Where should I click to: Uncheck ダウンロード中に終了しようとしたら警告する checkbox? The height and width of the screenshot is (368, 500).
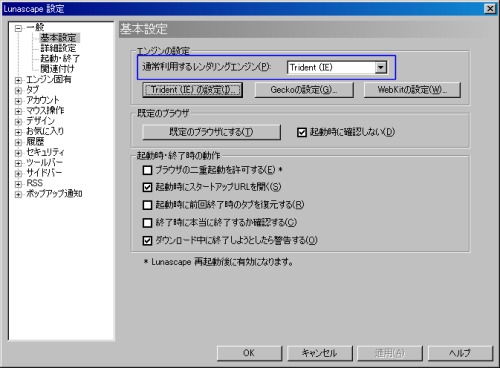point(147,240)
